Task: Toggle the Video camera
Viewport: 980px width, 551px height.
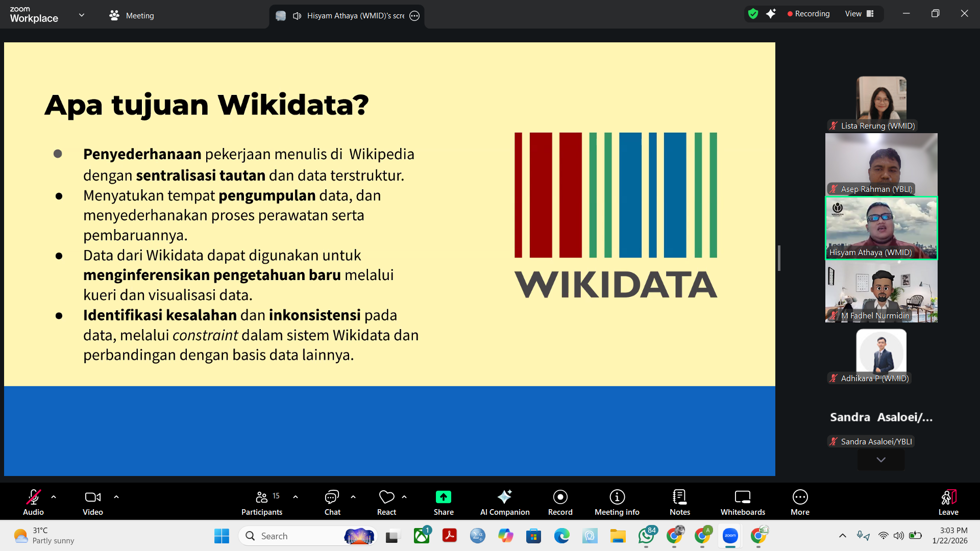Action: tap(92, 502)
